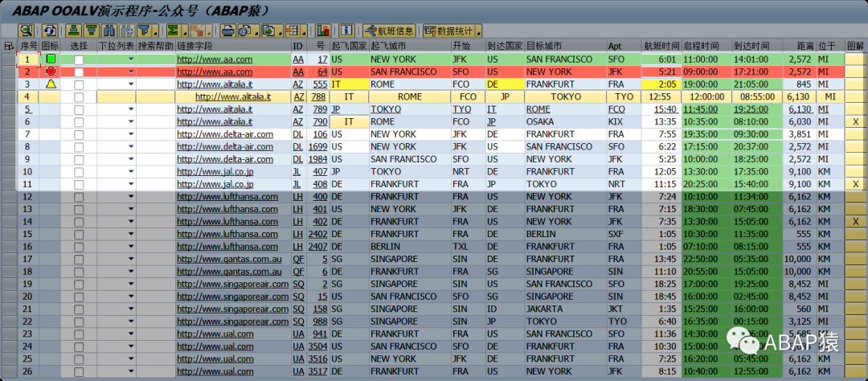
Task: Click the Set Filter funnel icon
Action: point(143,31)
